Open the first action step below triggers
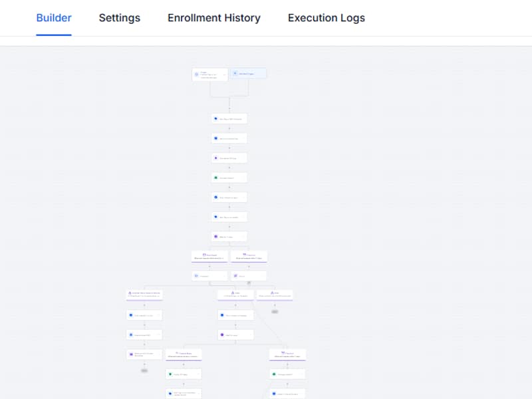532x399 pixels. 229,119
